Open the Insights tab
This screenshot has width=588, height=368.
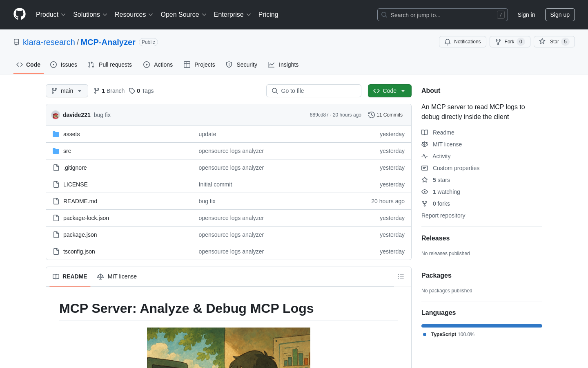(283, 65)
